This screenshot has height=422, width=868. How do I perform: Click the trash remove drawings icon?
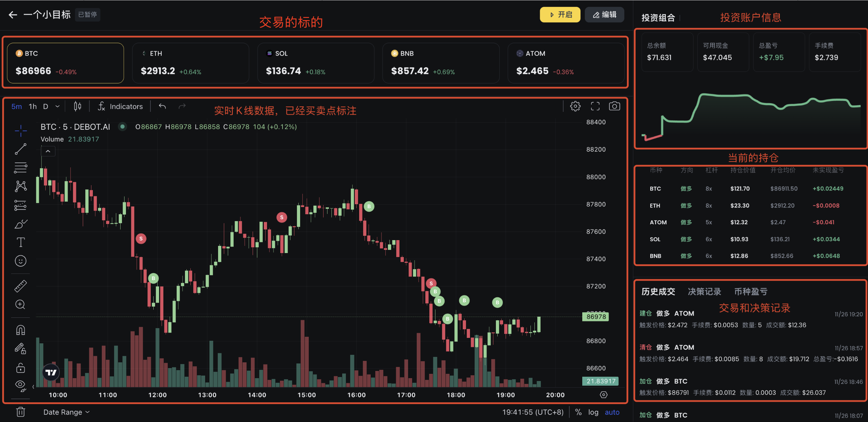tap(21, 412)
